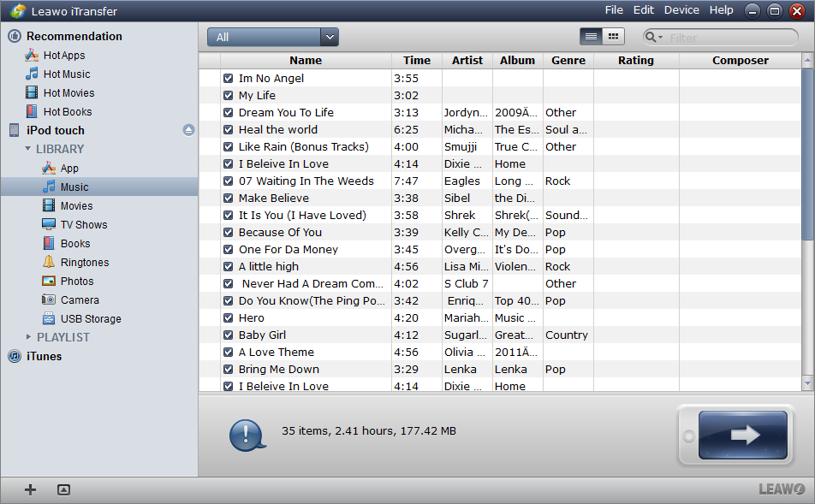Select the A Love Theme row
The image size is (815, 504).
coord(500,352)
